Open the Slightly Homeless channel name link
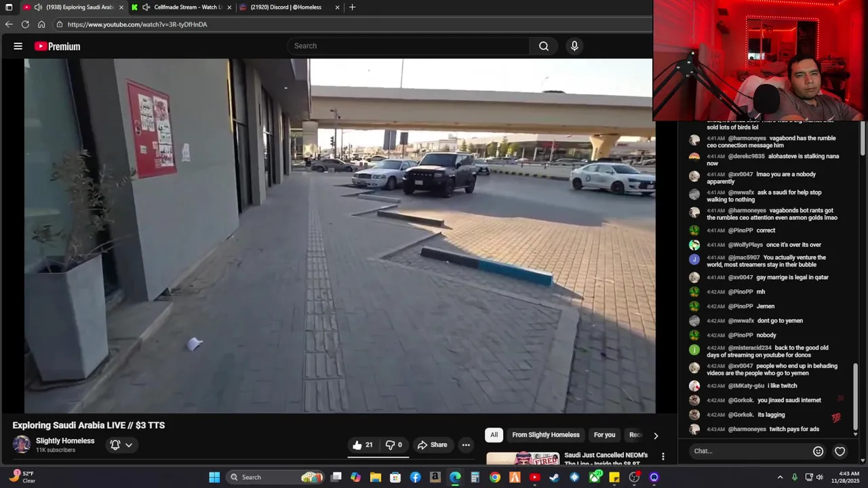 click(x=65, y=441)
